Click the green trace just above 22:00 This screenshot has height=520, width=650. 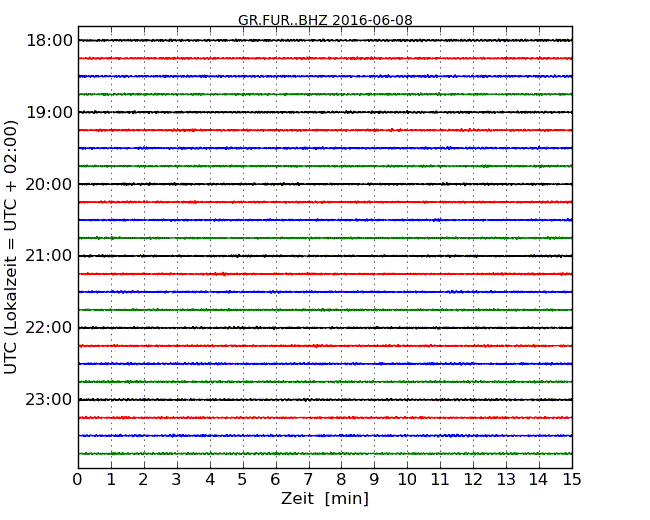pyautogui.click(x=325, y=310)
